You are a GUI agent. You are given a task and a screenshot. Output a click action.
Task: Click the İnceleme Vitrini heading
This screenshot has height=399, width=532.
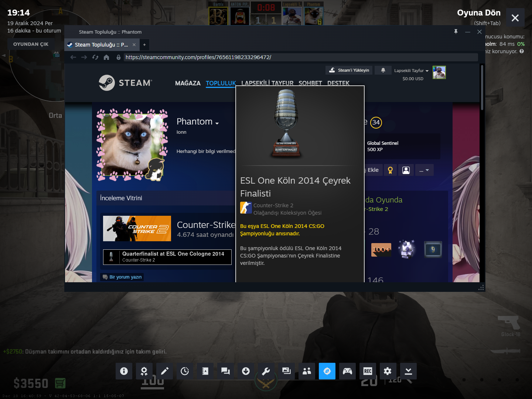tap(121, 198)
